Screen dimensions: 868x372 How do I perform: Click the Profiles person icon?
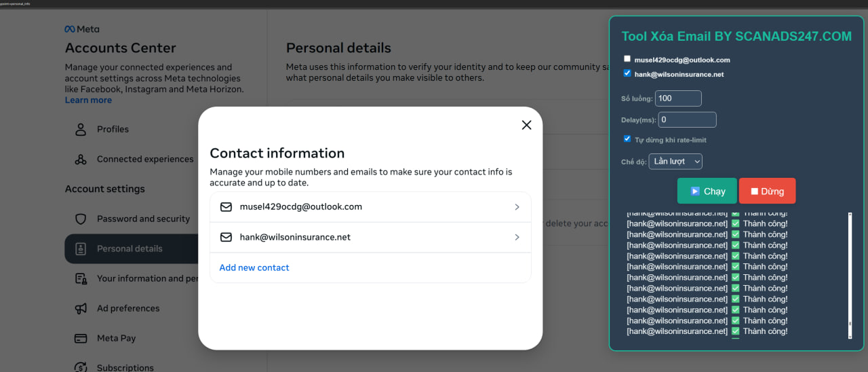pyautogui.click(x=81, y=129)
